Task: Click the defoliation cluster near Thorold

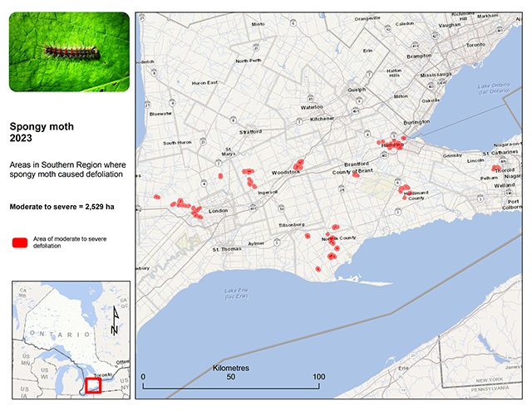Action: [x=496, y=168]
